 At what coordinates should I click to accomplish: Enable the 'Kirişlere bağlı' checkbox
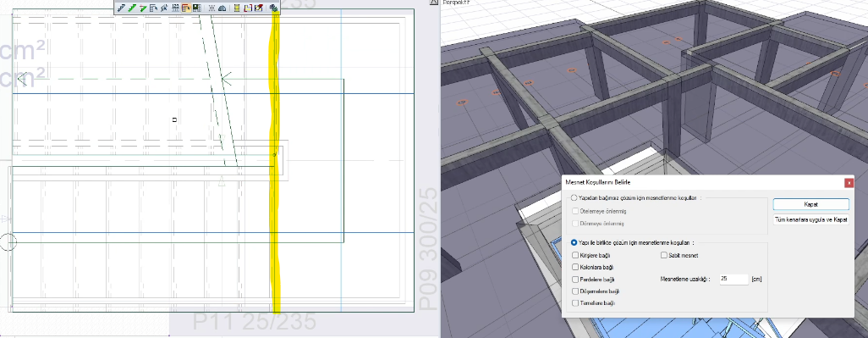coord(576,256)
